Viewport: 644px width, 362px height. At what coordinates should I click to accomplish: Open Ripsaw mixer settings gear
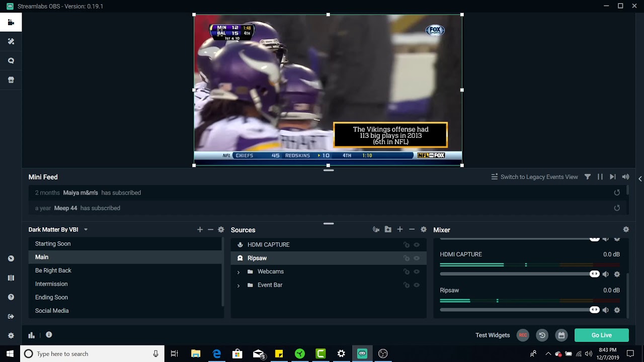pyautogui.click(x=617, y=310)
